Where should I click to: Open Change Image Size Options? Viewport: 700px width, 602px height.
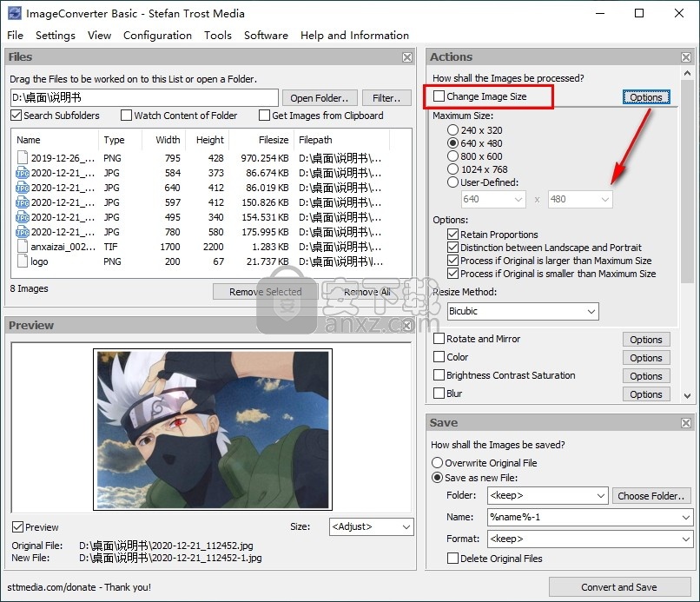pos(646,97)
